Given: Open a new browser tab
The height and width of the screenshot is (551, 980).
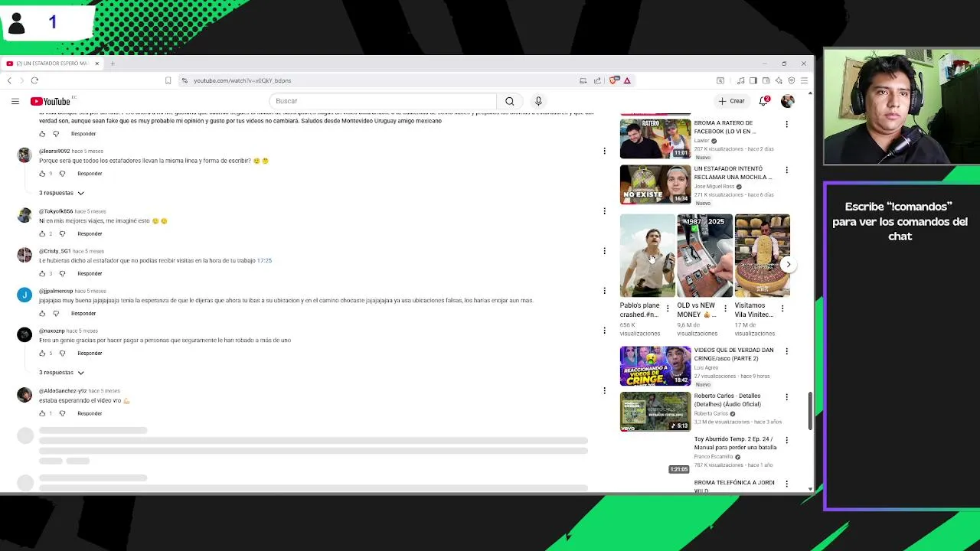Looking at the screenshot, I should pos(112,64).
